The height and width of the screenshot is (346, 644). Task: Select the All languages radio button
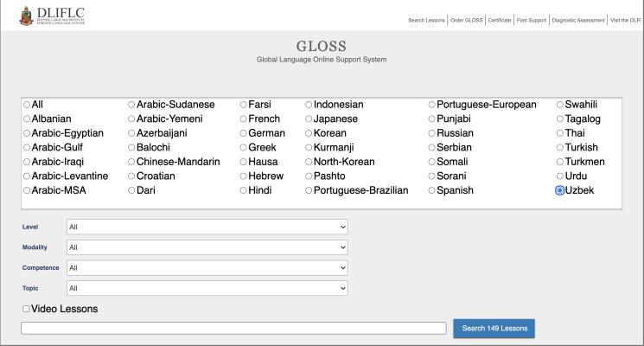point(27,105)
